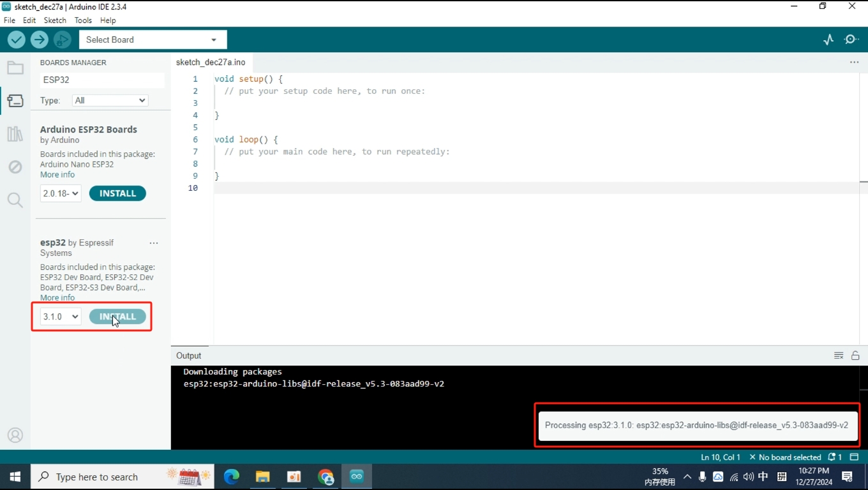868x490 pixels.
Task: Open Chrome from taskbar
Action: point(325,477)
